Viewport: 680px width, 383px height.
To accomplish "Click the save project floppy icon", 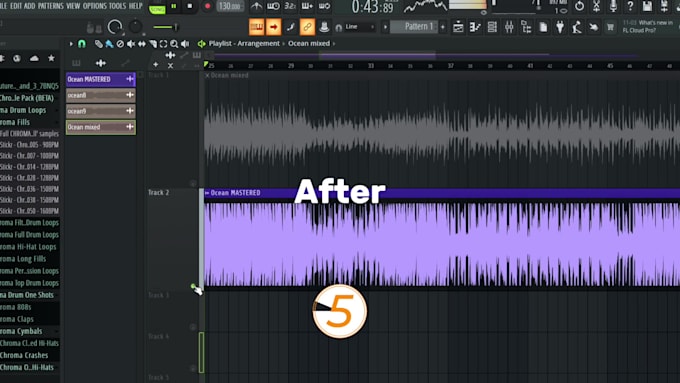I will [x=647, y=6].
